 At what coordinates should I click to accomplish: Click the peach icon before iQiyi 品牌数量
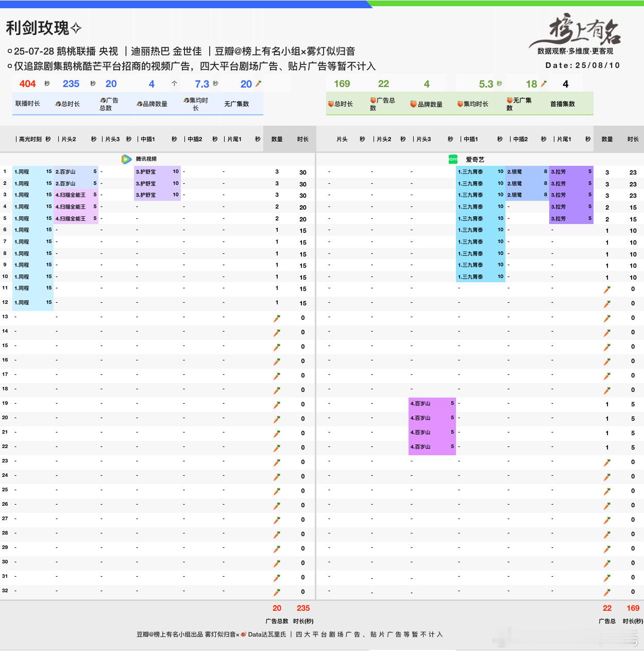pos(413,104)
